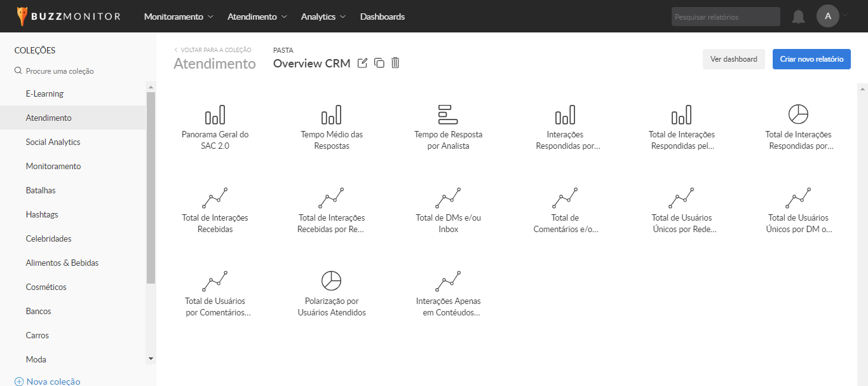Click the Buzzmonitor logo
Screen dimensions: 868x386
(68, 17)
